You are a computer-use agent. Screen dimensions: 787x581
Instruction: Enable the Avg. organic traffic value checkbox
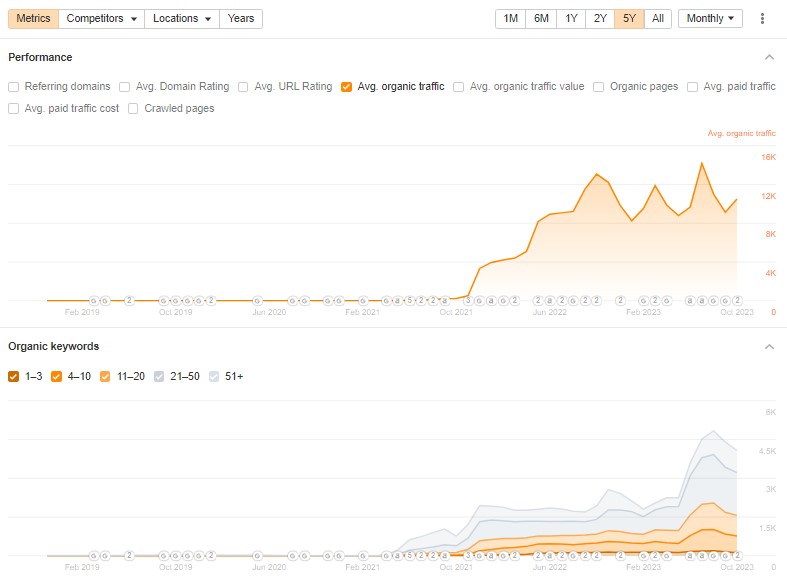[x=458, y=87]
